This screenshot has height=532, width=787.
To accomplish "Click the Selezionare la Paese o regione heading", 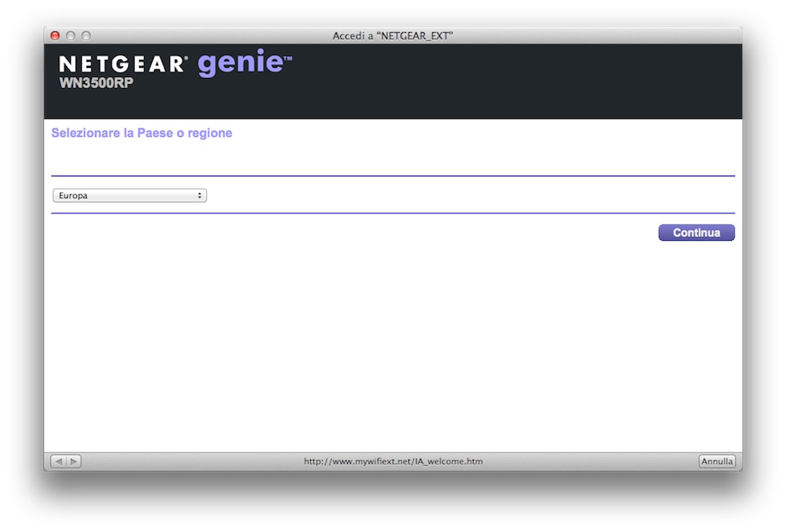I will coord(142,133).
